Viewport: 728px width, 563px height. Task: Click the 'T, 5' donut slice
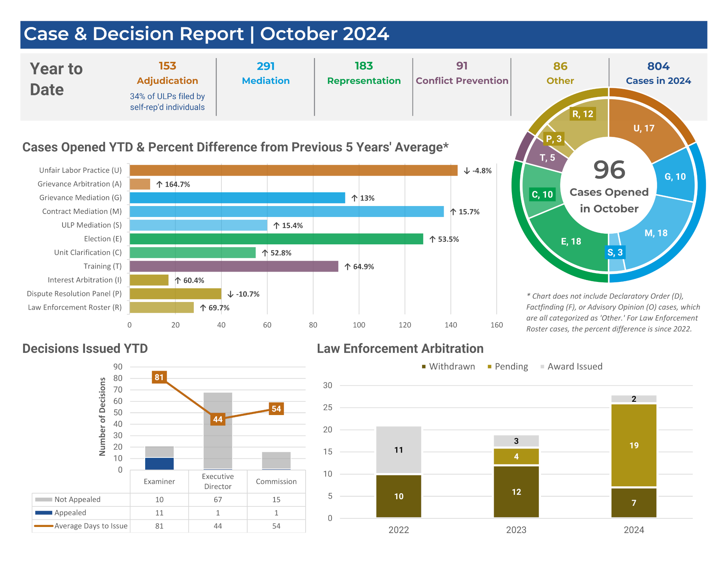[x=547, y=157]
